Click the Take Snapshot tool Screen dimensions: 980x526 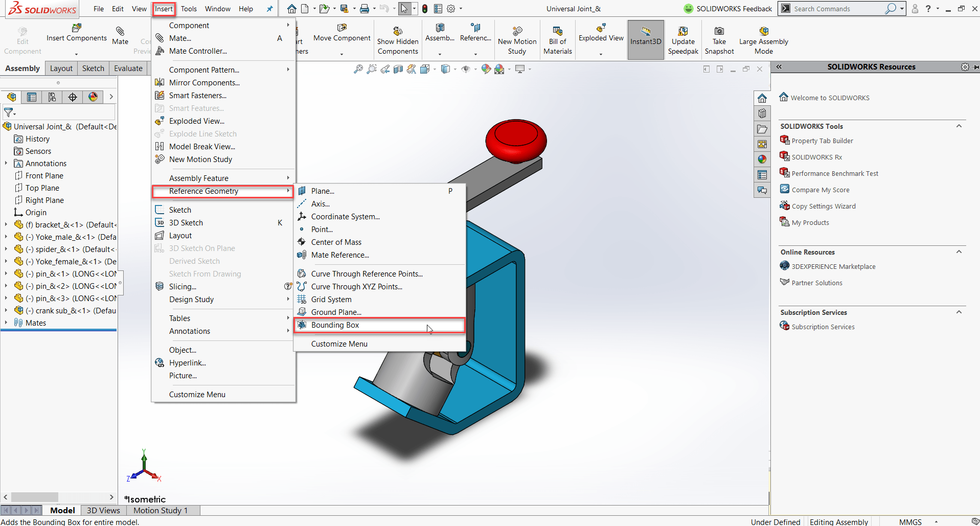pyautogui.click(x=719, y=38)
